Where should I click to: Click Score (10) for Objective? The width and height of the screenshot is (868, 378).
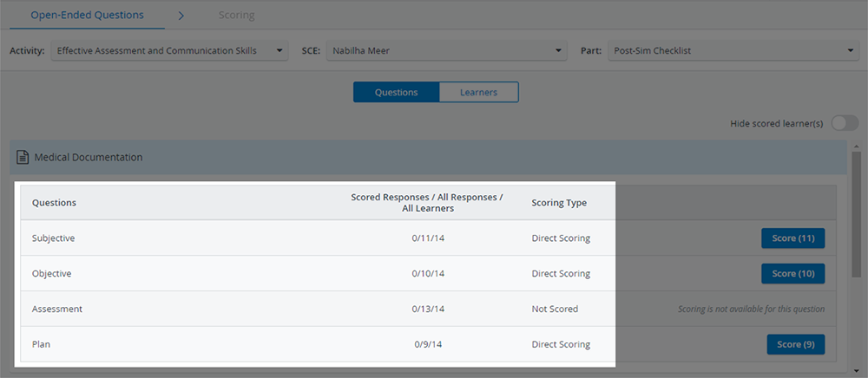click(x=792, y=274)
